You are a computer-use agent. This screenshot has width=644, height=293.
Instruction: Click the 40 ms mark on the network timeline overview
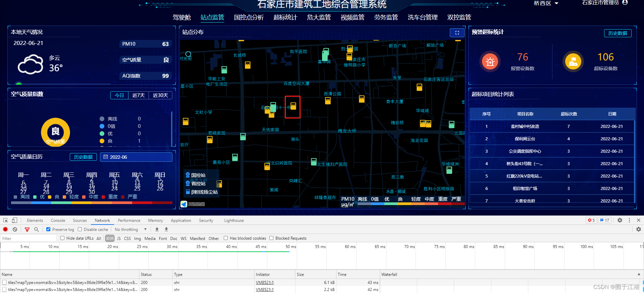tap(231, 246)
